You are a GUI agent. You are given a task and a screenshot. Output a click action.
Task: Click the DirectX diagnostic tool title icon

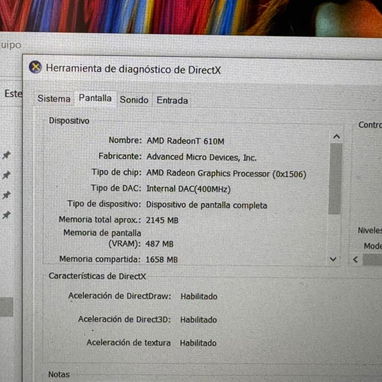pyautogui.click(x=35, y=67)
